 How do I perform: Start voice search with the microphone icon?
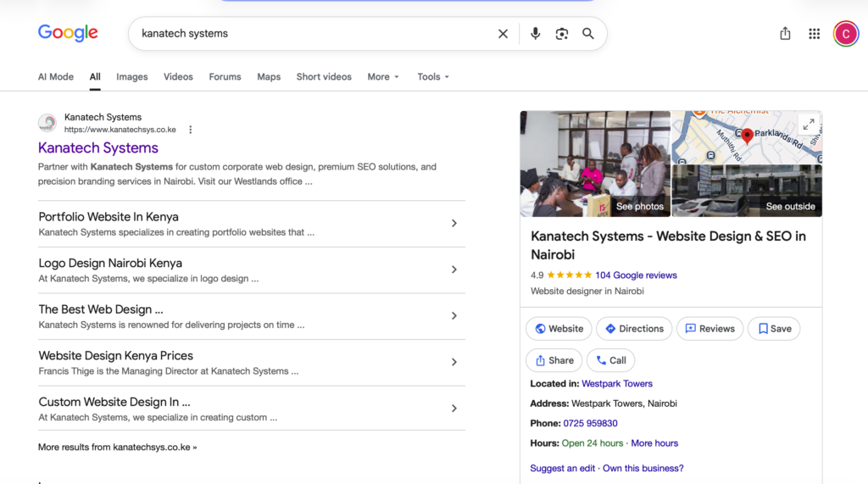pos(535,34)
